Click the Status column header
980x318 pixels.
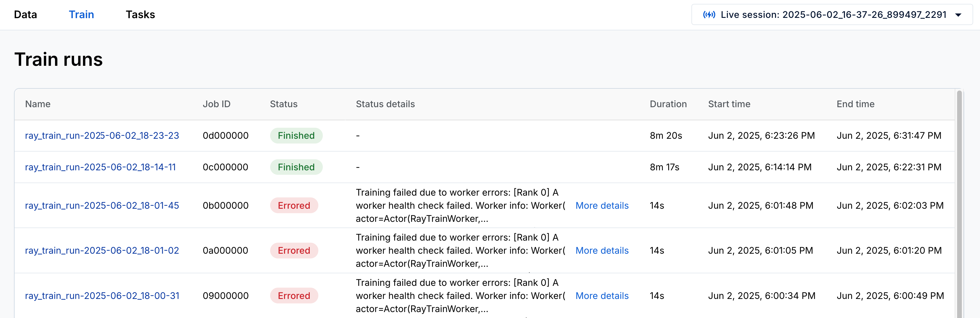point(284,104)
